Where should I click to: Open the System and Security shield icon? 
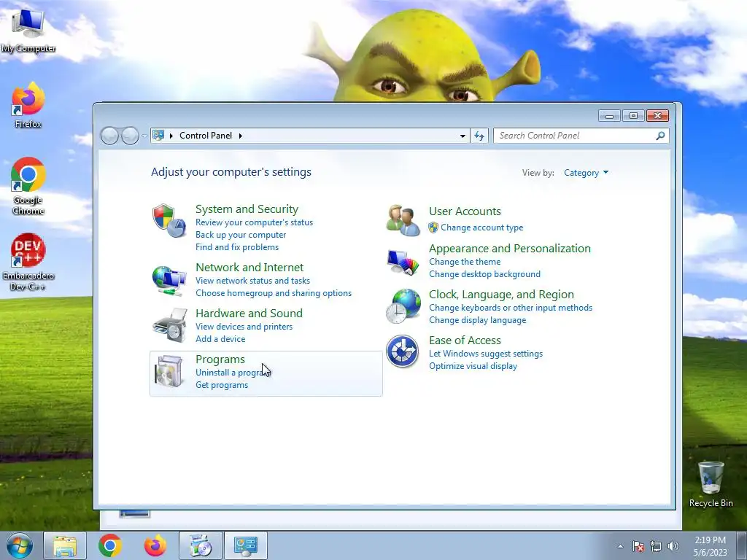169,220
